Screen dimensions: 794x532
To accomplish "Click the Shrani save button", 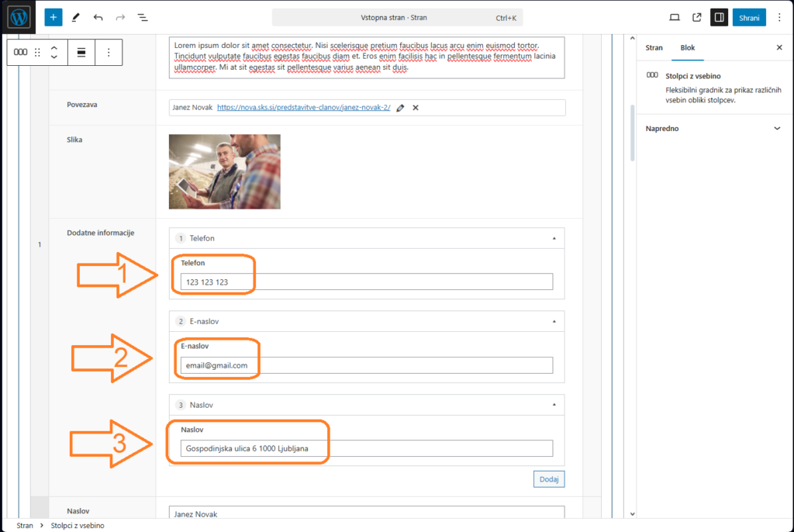I will (749, 17).
